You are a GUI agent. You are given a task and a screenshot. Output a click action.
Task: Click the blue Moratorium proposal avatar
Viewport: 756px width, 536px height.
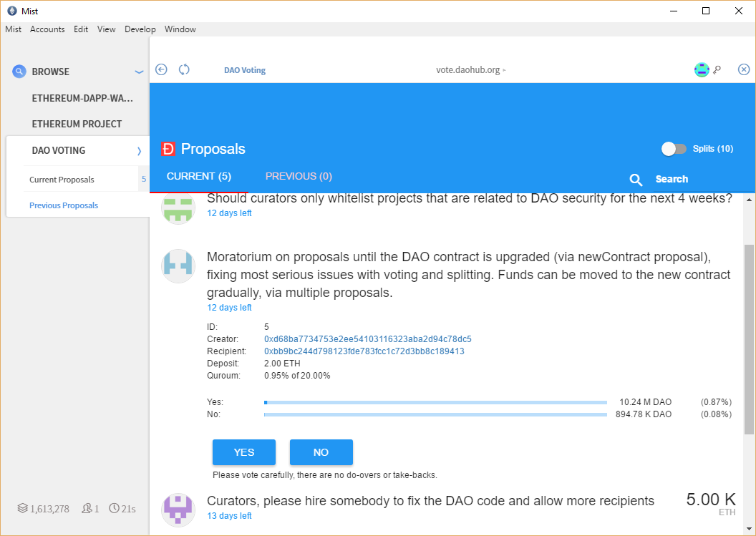point(178,266)
